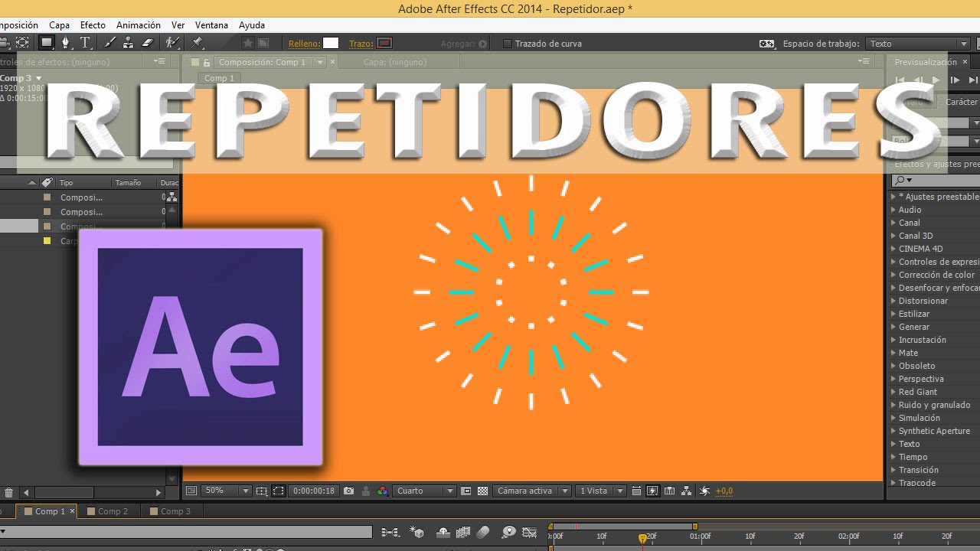Click the white Relleno fill swatch
Image resolution: width=980 pixels, height=551 pixels.
[x=331, y=44]
